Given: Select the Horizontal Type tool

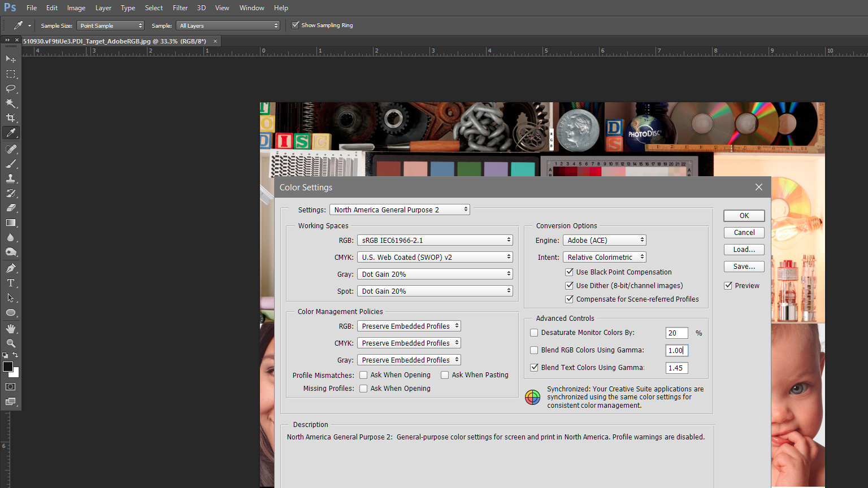Looking at the screenshot, I should [x=11, y=283].
